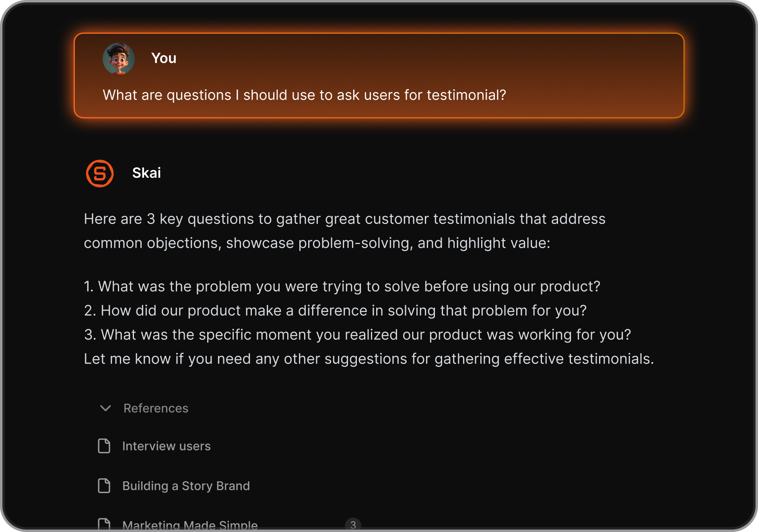
Task: Click the chevron arrow beside References
Action: click(x=106, y=409)
